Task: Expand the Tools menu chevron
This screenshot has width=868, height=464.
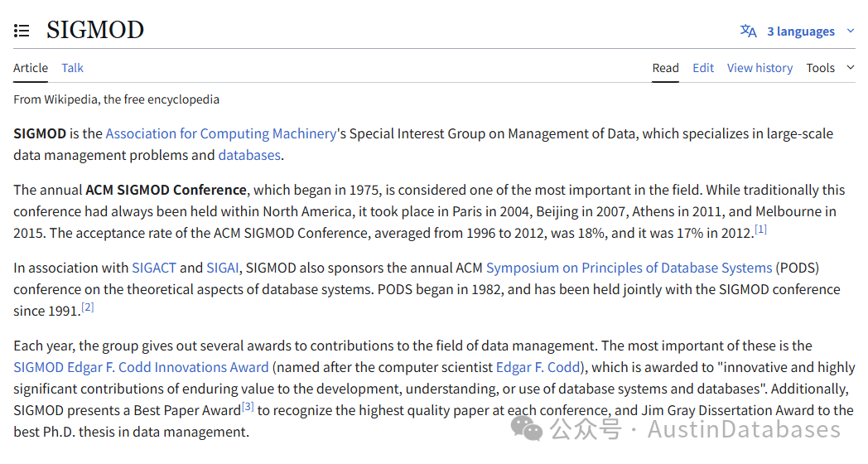Action: click(851, 68)
